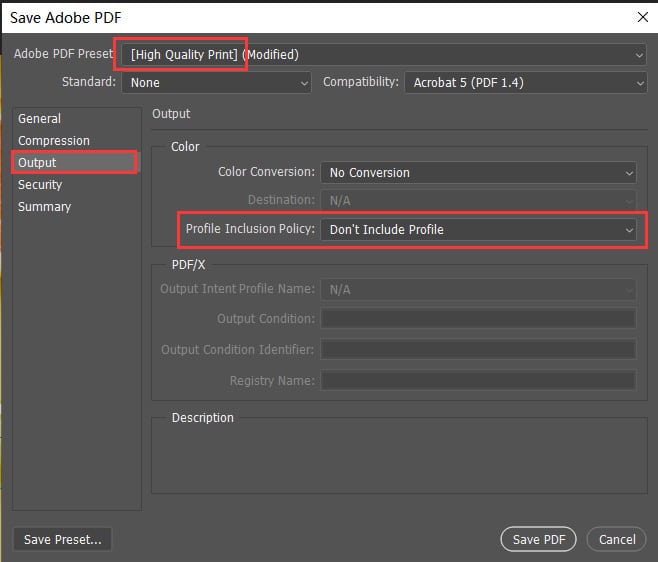Click the Save Preset... button
The width and height of the screenshot is (658, 562).
(63, 539)
